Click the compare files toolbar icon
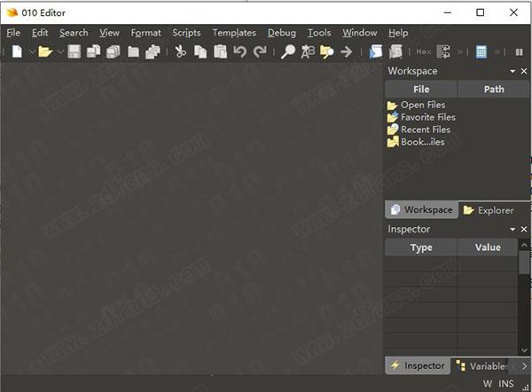The image size is (532, 392). pos(443,51)
